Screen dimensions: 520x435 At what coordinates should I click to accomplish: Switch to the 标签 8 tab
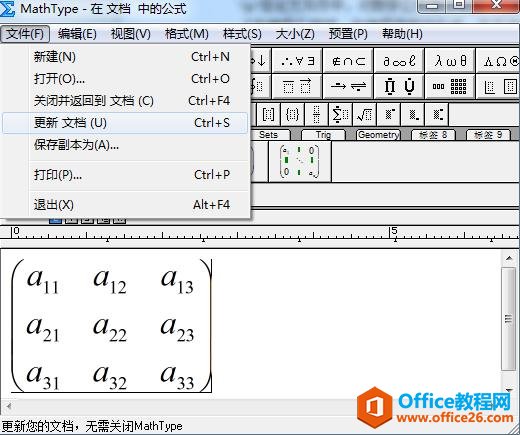pyautogui.click(x=433, y=135)
